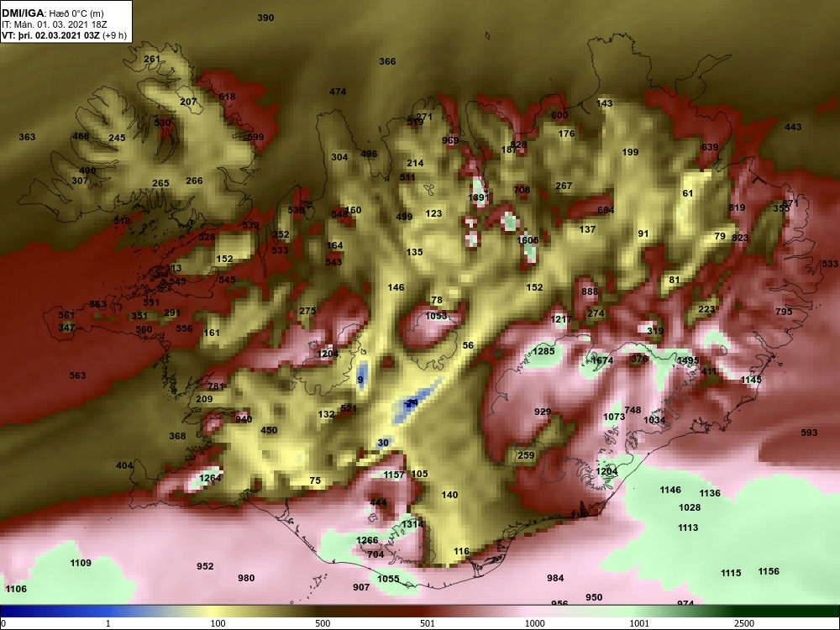Click the map value '1028'
Viewport: 840px width, 630px height.
[x=690, y=508]
